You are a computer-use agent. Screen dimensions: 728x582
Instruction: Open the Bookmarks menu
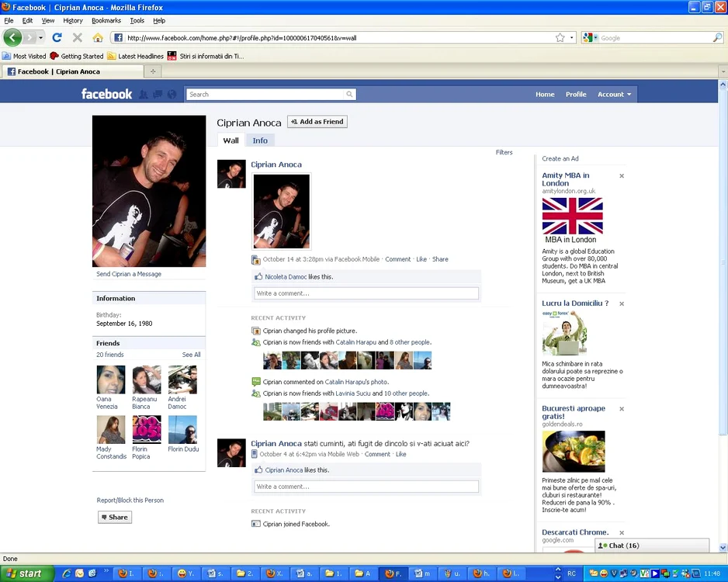click(x=106, y=20)
